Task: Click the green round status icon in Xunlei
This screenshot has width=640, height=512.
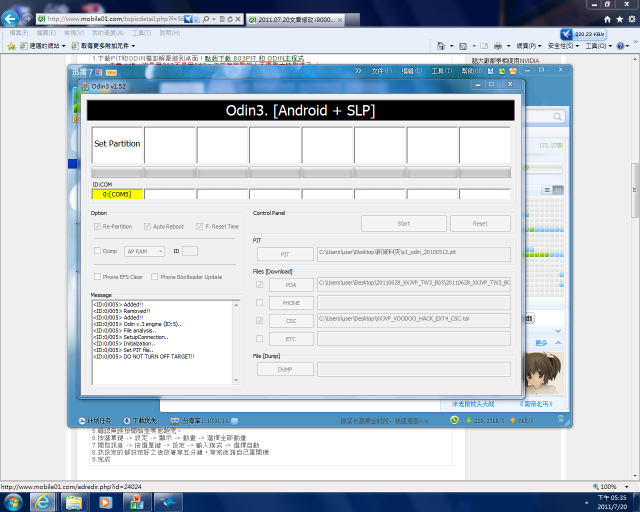Action: (454, 420)
